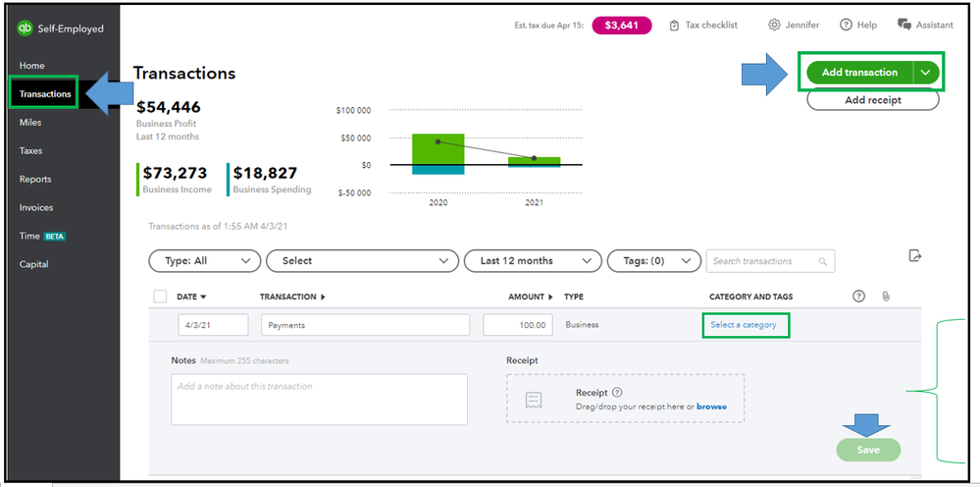The width and height of the screenshot is (980, 487).
Task: Click the help icon in table header
Action: tap(858, 297)
